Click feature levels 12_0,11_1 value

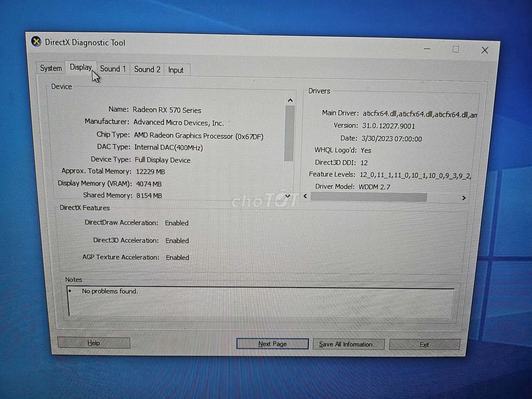point(415,176)
